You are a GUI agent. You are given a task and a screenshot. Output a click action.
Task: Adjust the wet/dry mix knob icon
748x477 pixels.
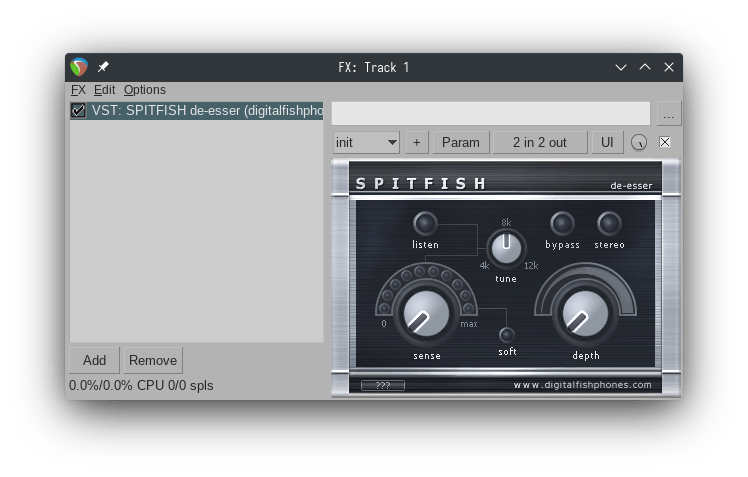coord(639,142)
